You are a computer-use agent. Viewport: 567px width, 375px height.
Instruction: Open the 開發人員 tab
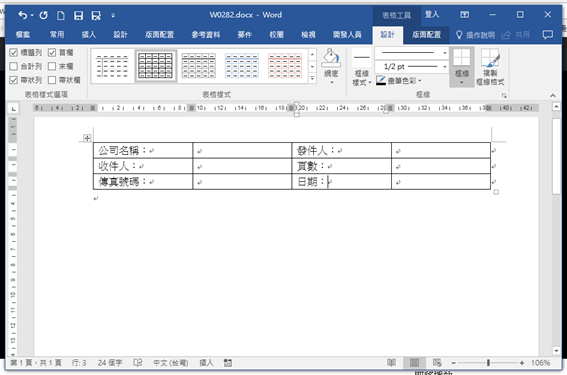(347, 35)
